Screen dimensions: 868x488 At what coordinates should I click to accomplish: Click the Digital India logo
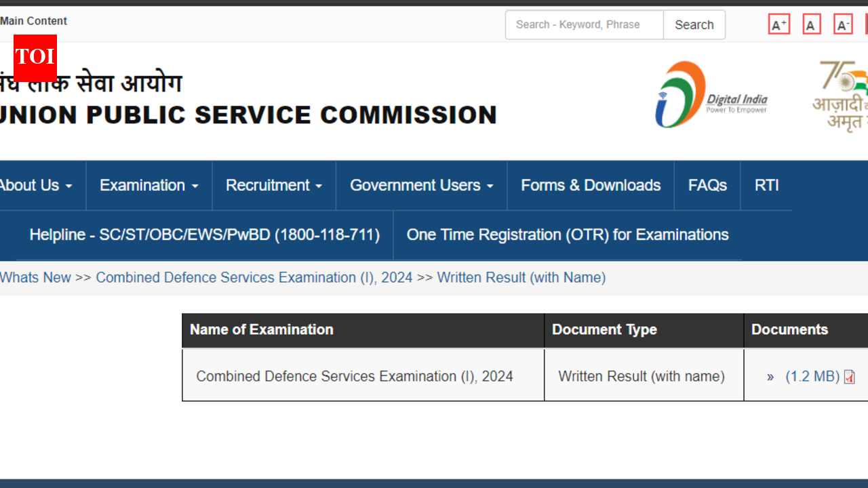click(x=712, y=94)
